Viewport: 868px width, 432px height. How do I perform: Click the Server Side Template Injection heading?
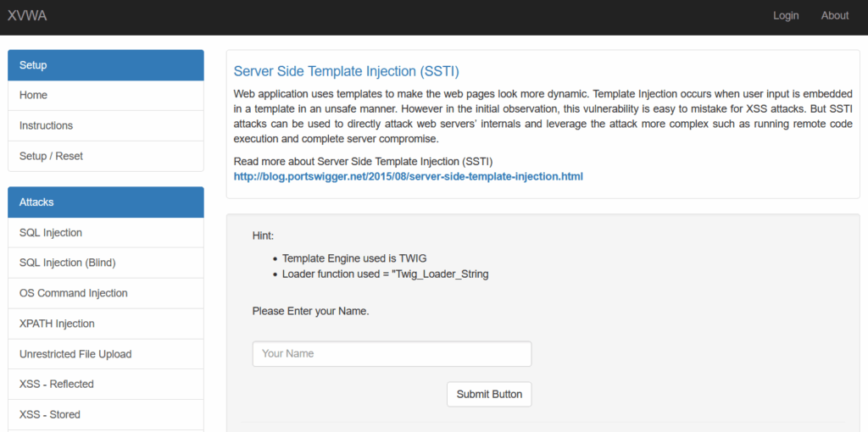click(346, 71)
